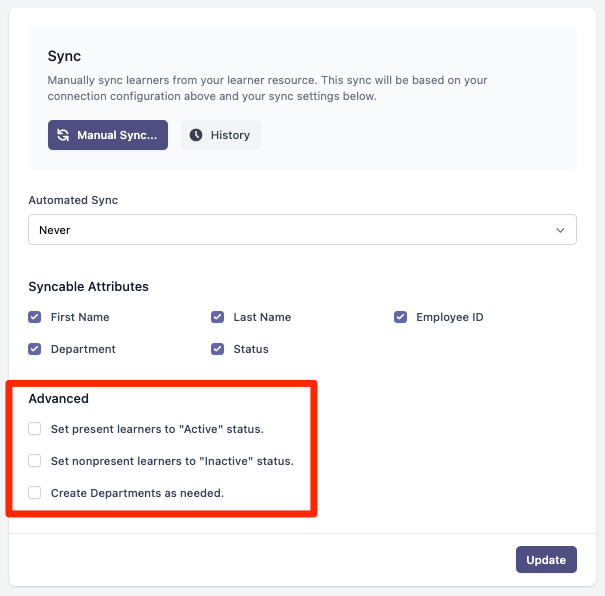The image size is (605, 596).
Task: Click the chevron arrow in Automated Sync dropdown
Action: coord(560,230)
